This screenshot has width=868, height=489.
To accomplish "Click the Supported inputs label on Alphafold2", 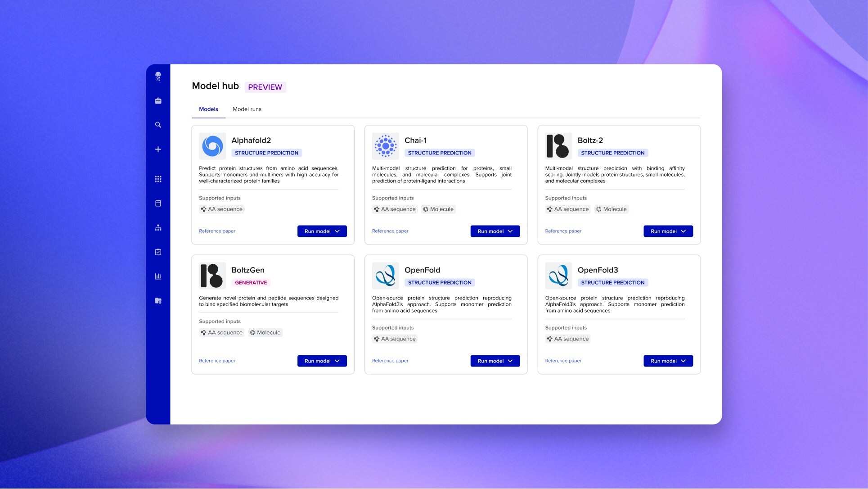I will pos(220,198).
